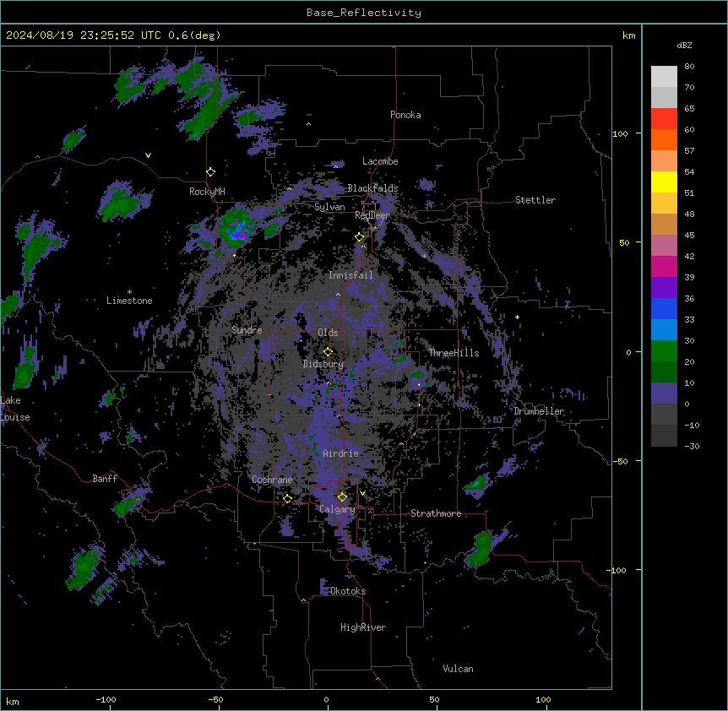The height and width of the screenshot is (711, 728).
Task: Click the yellow V marker northeast of Calgary
Action: tap(362, 493)
